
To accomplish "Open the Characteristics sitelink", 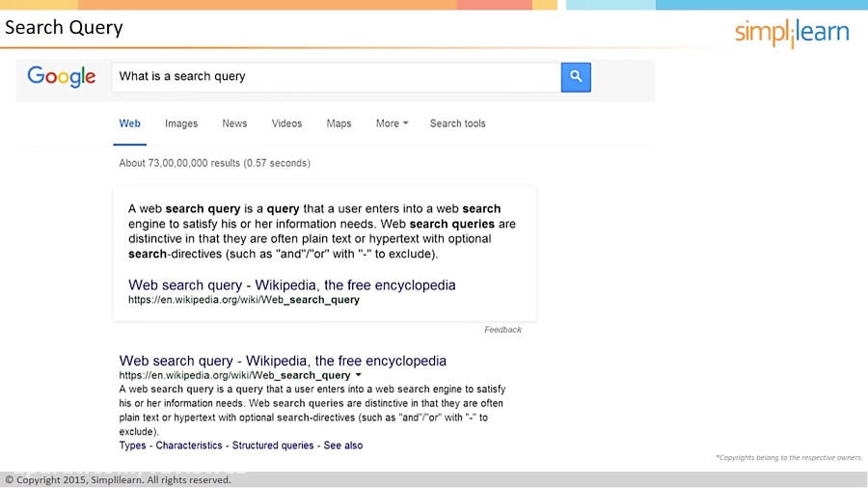I will (x=189, y=446).
